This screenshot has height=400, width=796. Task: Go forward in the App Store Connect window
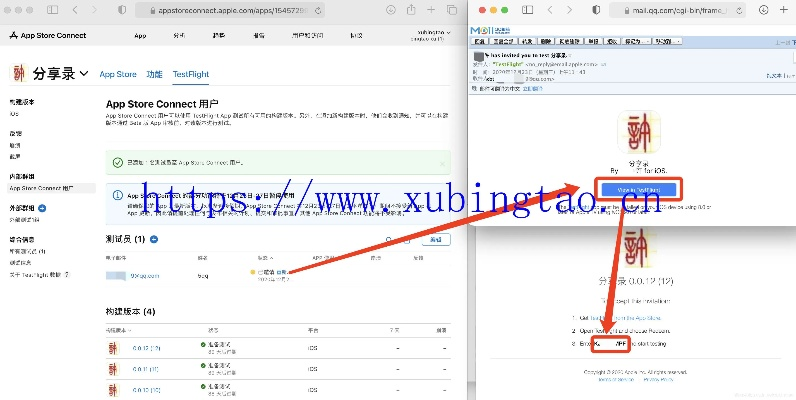pos(94,10)
